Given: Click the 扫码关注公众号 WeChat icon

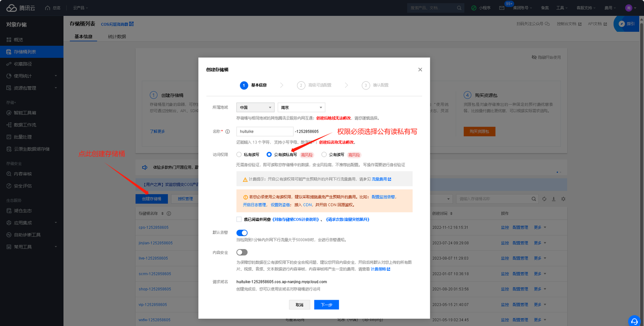Looking at the screenshot, I should tap(547, 24).
